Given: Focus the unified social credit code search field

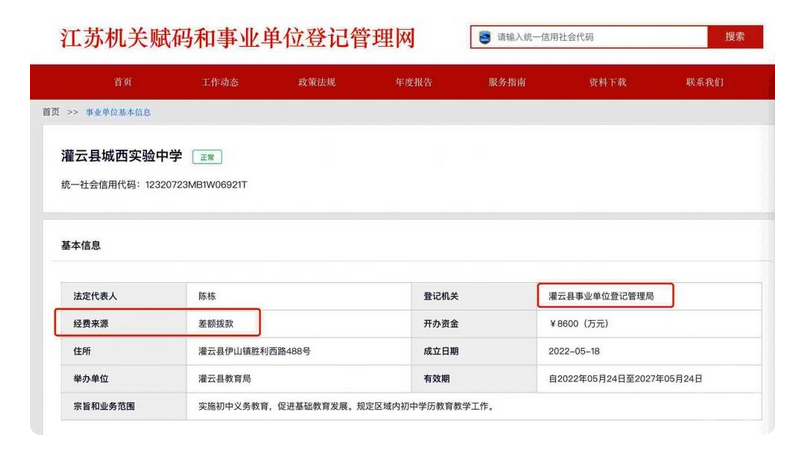Looking at the screenshot, I should click(x=589, y=37).
